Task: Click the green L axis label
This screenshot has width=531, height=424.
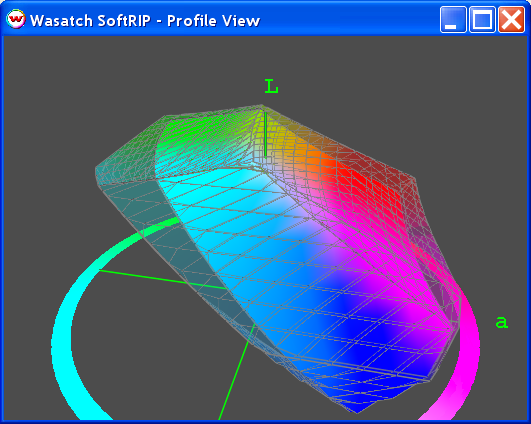Action: pos(271,86)
